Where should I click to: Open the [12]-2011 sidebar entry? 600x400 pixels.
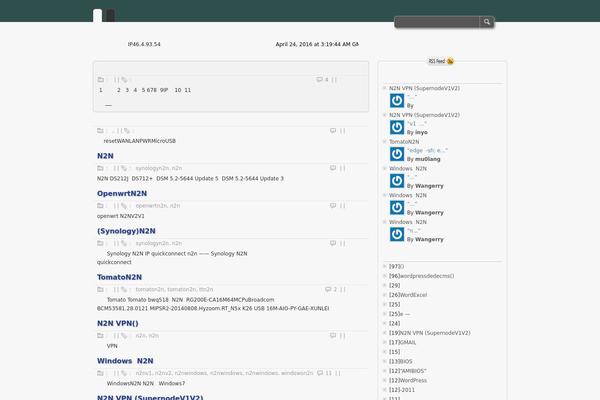coord(402,390)
